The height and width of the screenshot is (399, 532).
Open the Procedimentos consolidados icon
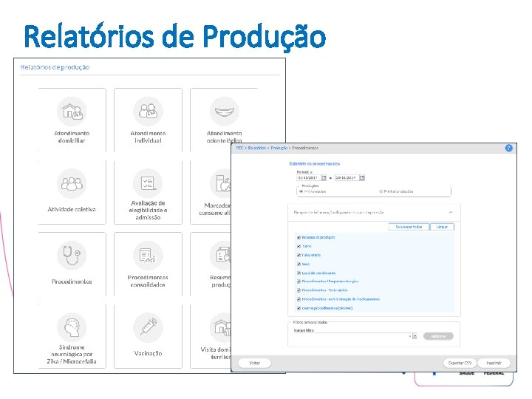click(x=148, y=256)
